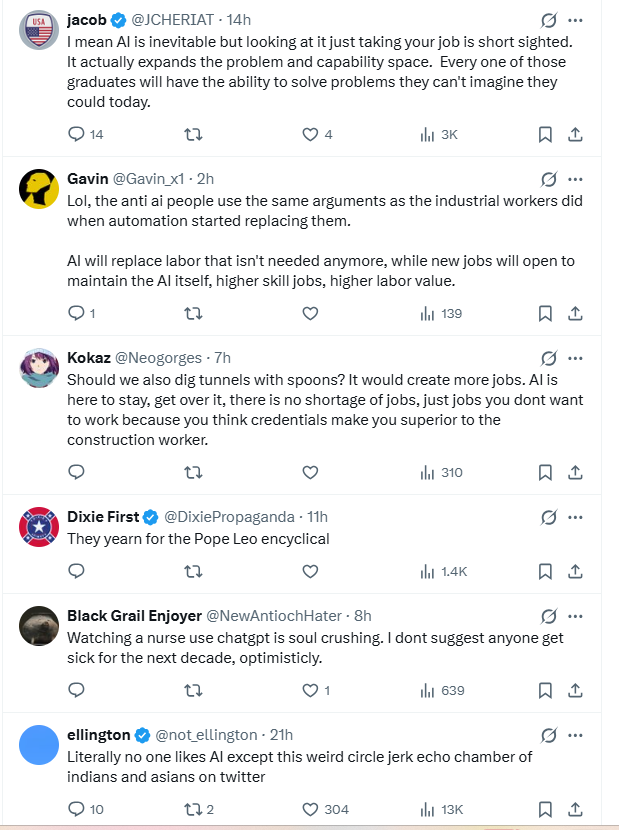Share Black Grail Enjoyer's nurse tweet
Viewport: 619px width, 830px height.
pyautogui.click(x=575, y=690)
